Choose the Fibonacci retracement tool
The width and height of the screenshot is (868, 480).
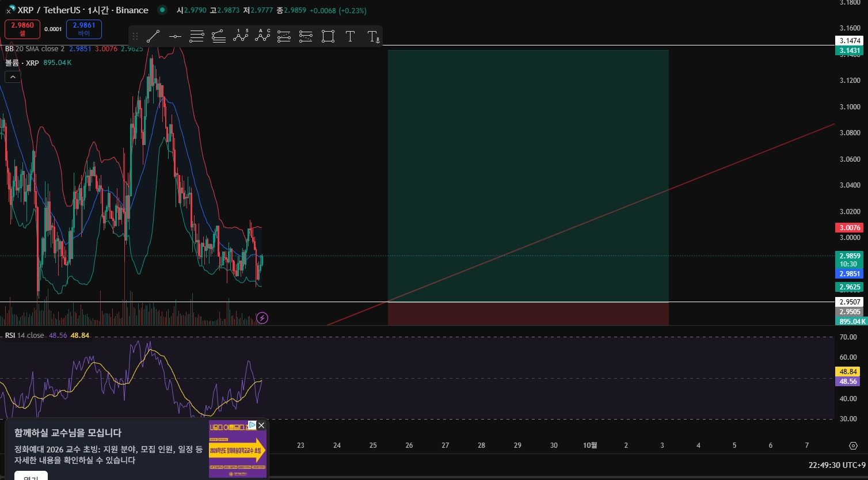197,37
